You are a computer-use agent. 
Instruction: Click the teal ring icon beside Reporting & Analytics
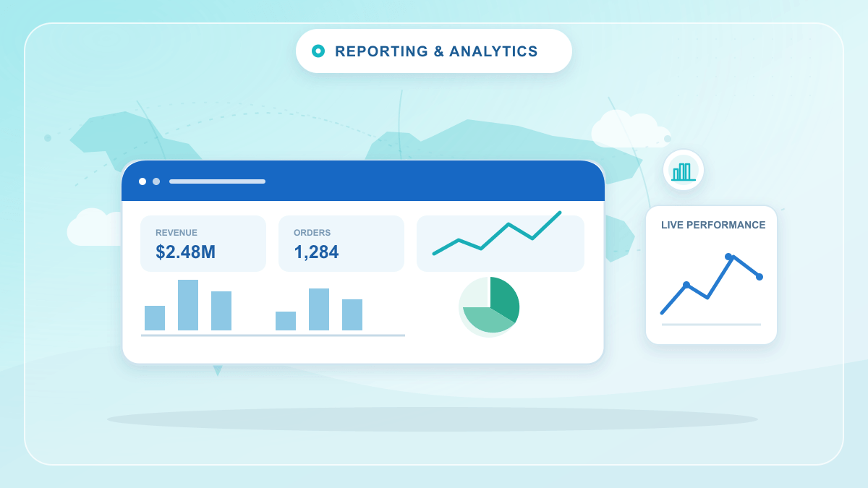coord(318,51)
